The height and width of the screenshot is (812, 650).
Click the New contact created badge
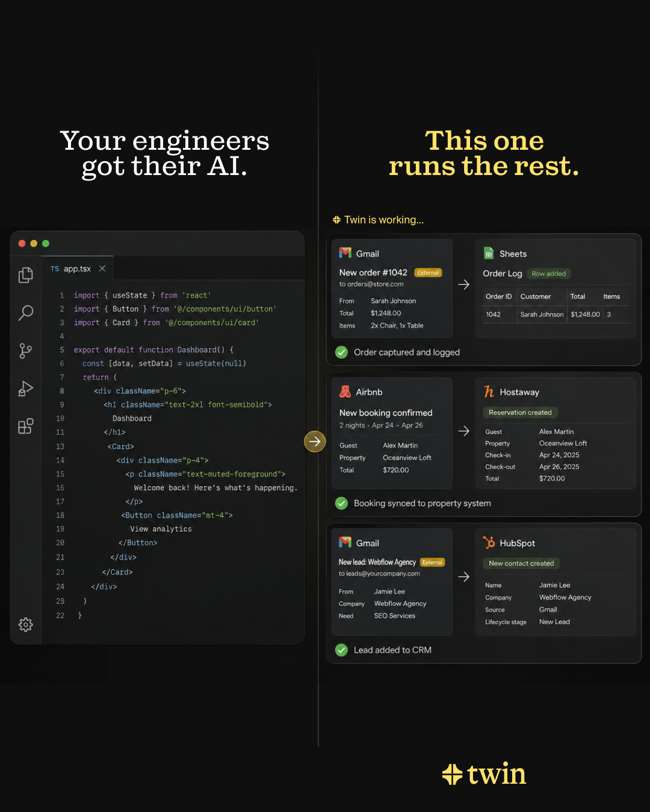coord(521,564)
